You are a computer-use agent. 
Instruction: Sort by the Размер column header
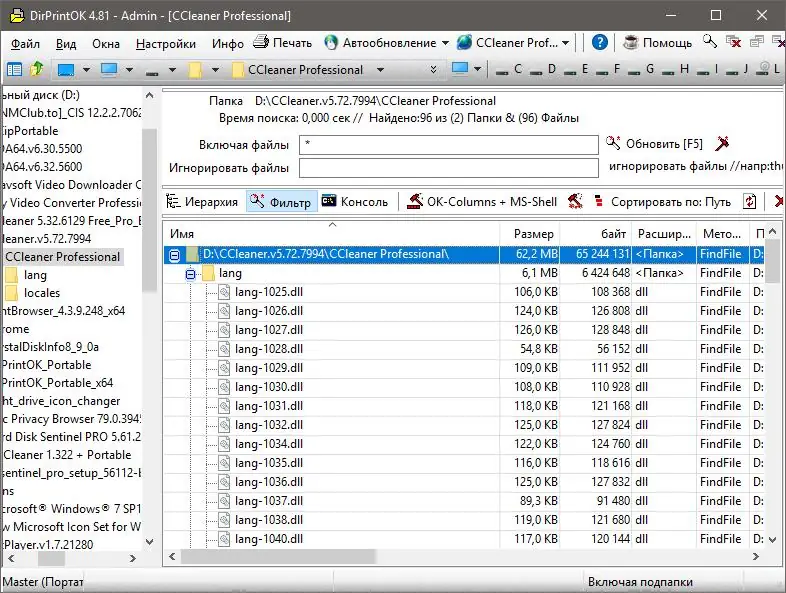pos(530,234)
